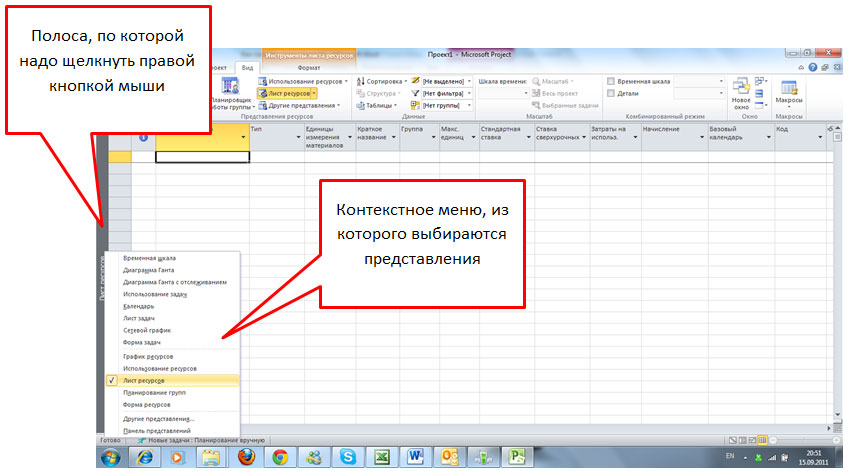Click the zoom slider in status bar
Screen dimensions: 857x471
coord(803,440)
